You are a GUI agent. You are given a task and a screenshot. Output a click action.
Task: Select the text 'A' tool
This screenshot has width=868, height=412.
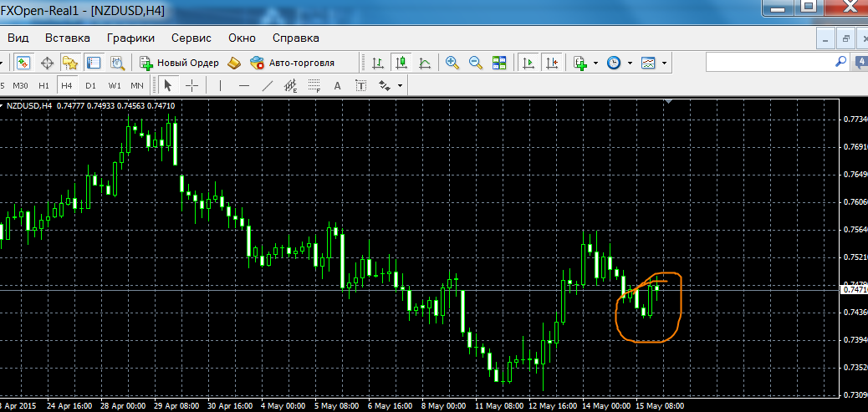pos(338,86)
